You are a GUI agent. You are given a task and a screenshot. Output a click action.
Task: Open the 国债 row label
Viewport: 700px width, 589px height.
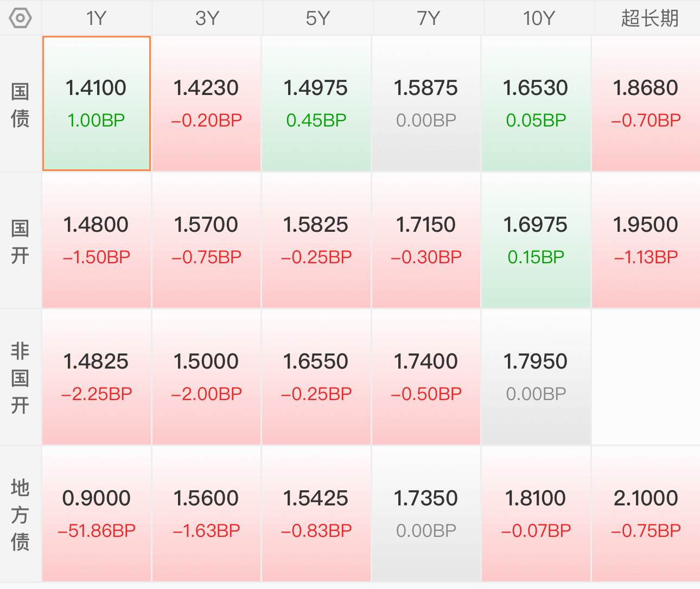pos(20,104)
